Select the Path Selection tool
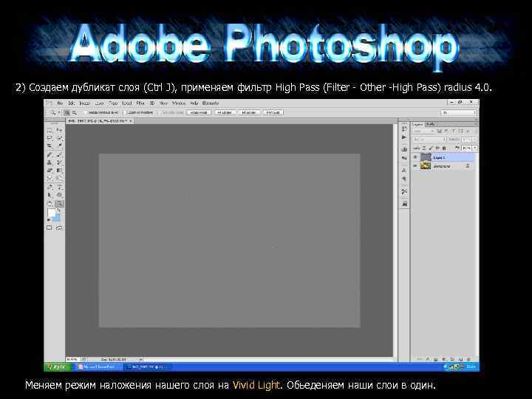 point(50,195)
